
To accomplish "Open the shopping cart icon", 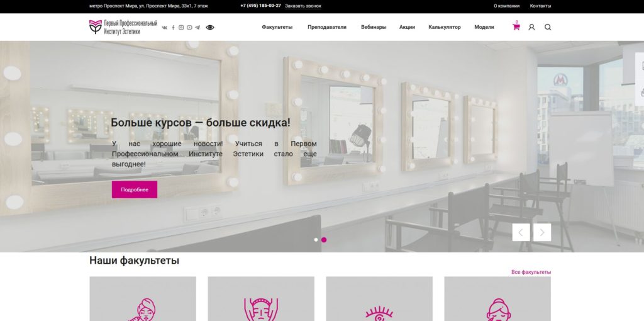I will (x=516, y=27).
